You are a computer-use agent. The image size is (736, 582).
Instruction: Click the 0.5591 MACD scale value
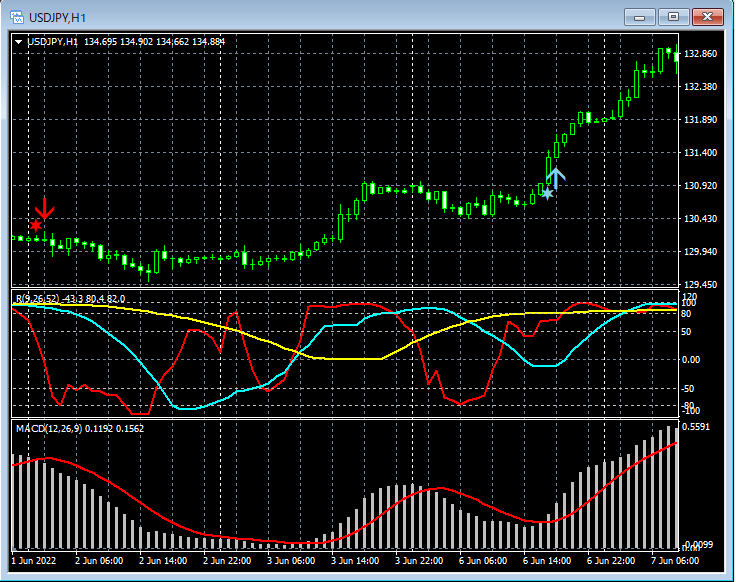pos(696,427)
